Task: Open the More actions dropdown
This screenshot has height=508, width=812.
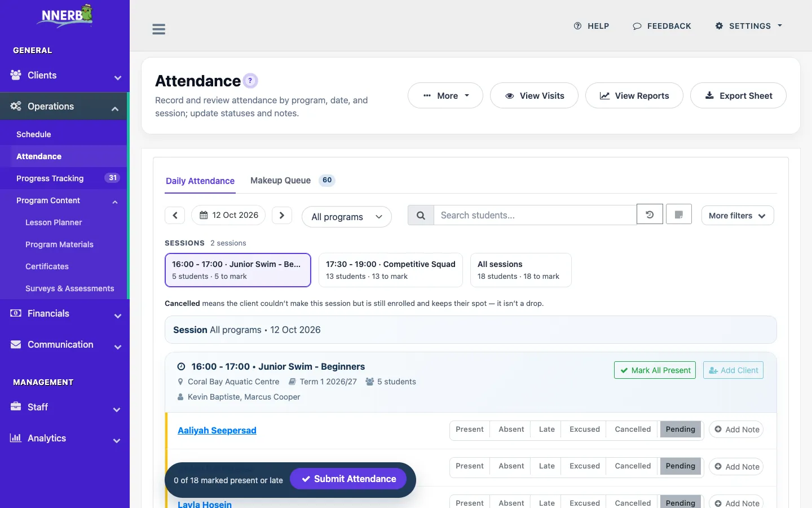Action: pyautogui.click(x=445, y=96)
